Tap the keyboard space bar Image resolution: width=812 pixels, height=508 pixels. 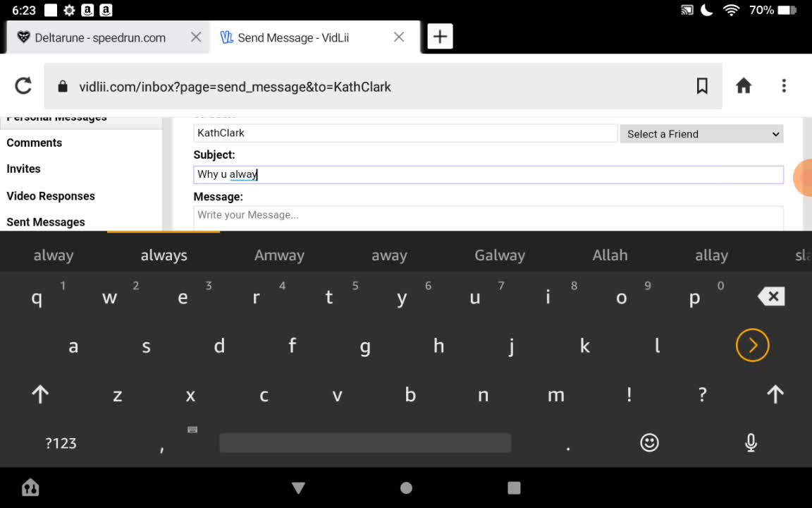click(365, 443)
